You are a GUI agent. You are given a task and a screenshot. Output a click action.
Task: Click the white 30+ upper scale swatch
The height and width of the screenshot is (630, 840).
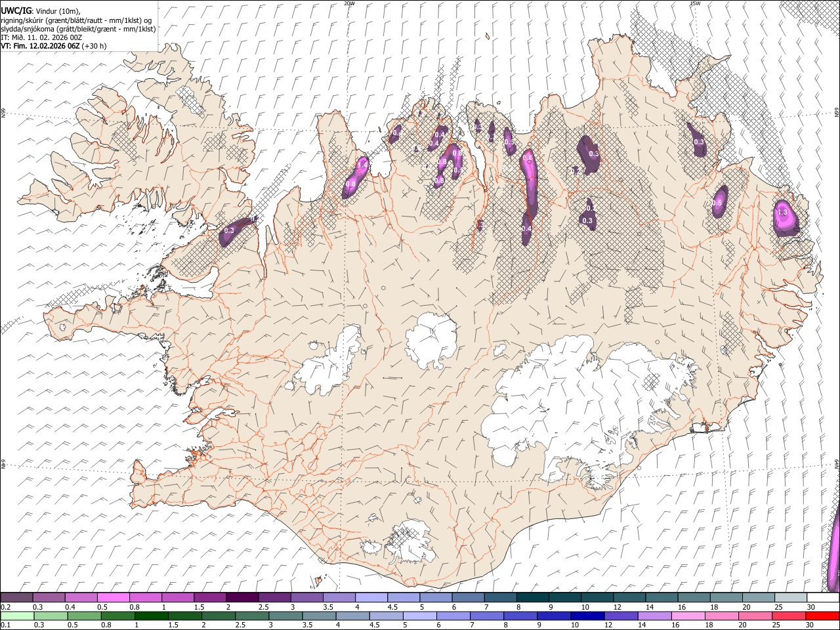823,597
